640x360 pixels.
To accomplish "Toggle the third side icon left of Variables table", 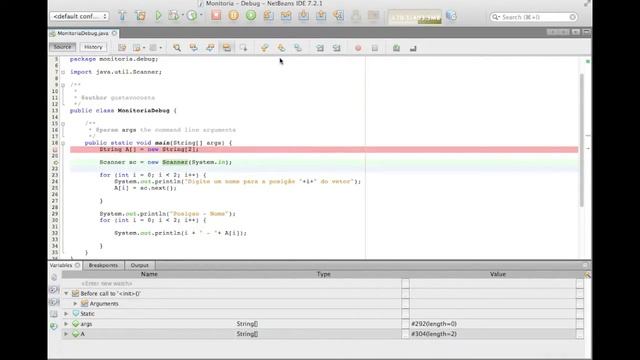I will click(54, 302).
